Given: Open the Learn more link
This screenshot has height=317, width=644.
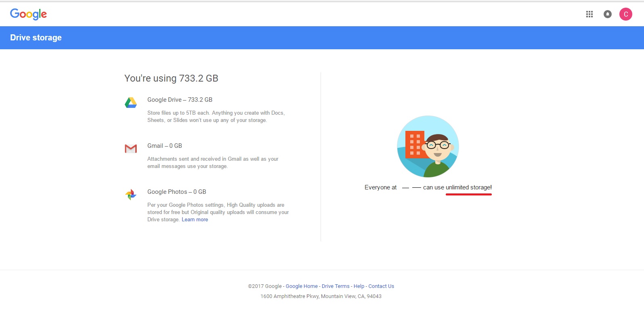Looking at the screenshot, I should pos(195,220).
